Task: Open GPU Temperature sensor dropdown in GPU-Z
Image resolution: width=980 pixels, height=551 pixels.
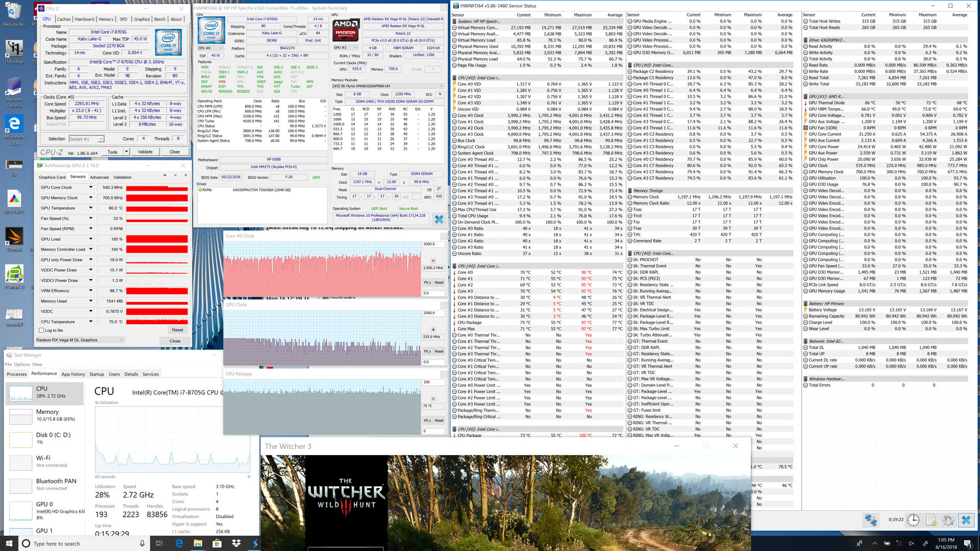Action: click(91, 208)
